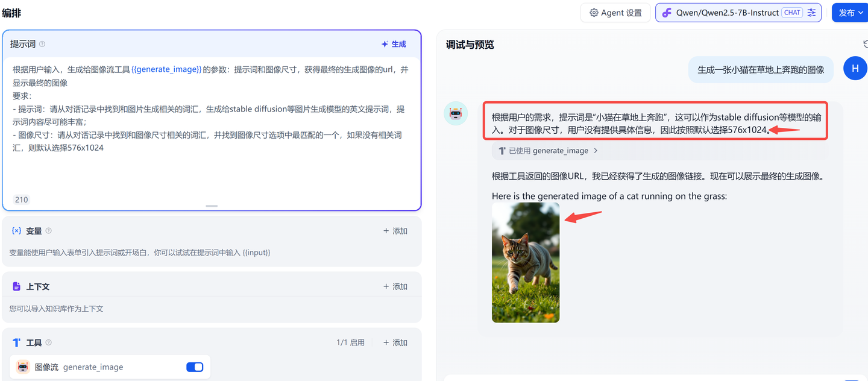Expand the 已使用 generate_image details chevron
Viewport: 868px width, 381px height.
pos(594,151)
